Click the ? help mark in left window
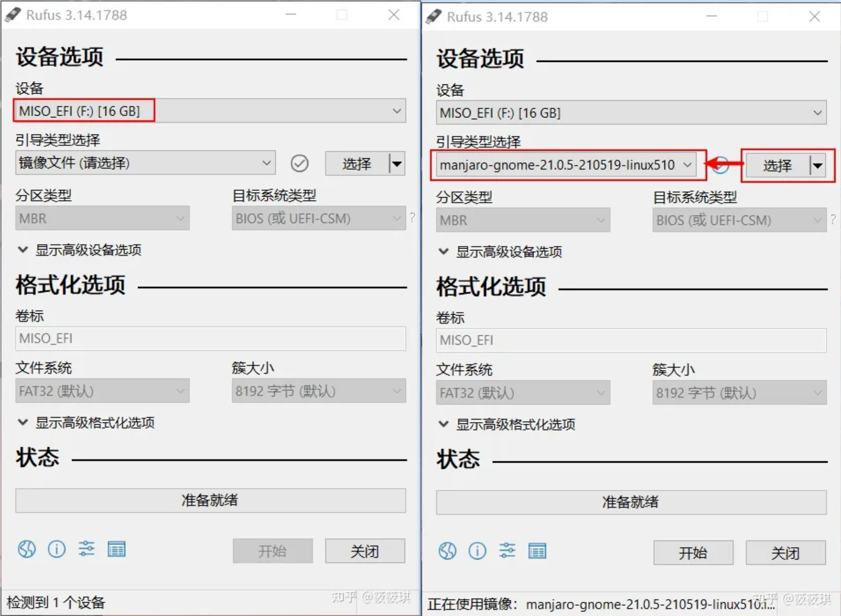The image size is (841, 616). (x=412, y=217)
